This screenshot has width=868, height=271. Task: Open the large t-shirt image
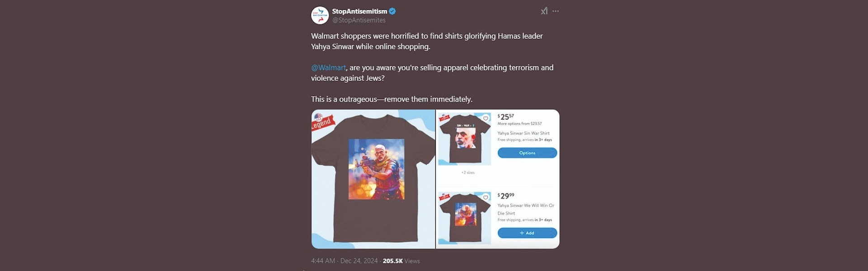pyautogui.click(x=373, y=179)
